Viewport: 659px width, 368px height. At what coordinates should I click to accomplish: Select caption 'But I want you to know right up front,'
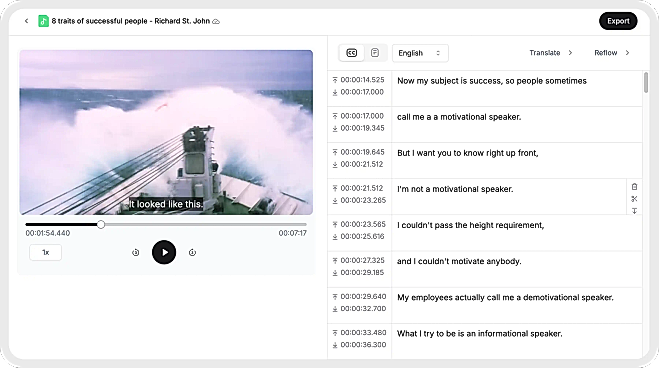pos(468,153)
